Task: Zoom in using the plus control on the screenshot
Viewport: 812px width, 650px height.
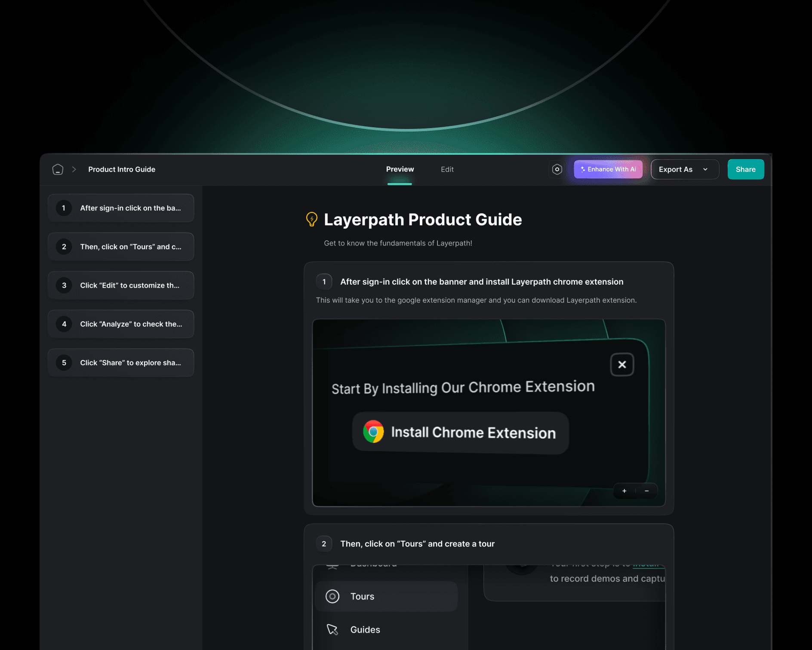Action: (x=624, y=491)
